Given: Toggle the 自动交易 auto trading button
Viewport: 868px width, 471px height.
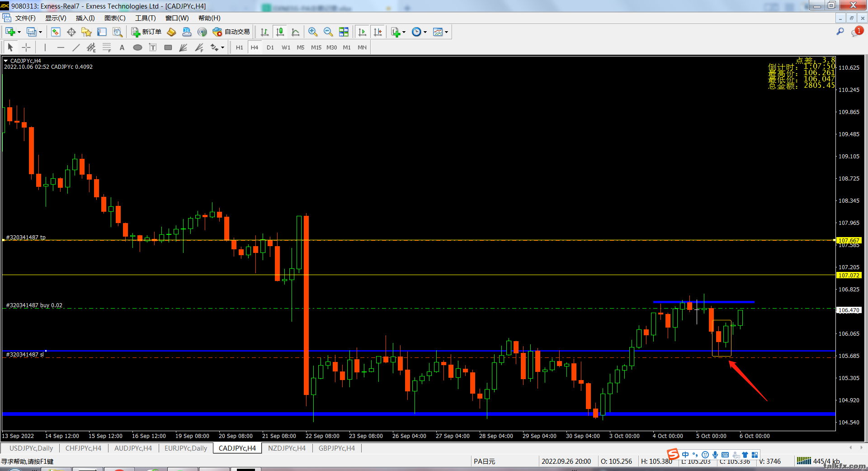Looking at the screenshot, I should pyautogui.click(x=231, y=32).
